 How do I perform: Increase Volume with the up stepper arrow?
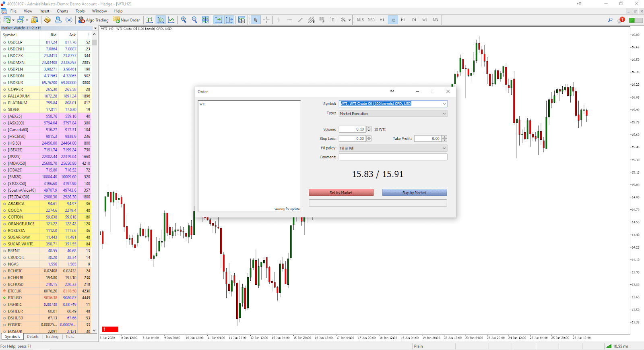pyautogui.click(x=369, y=128)
